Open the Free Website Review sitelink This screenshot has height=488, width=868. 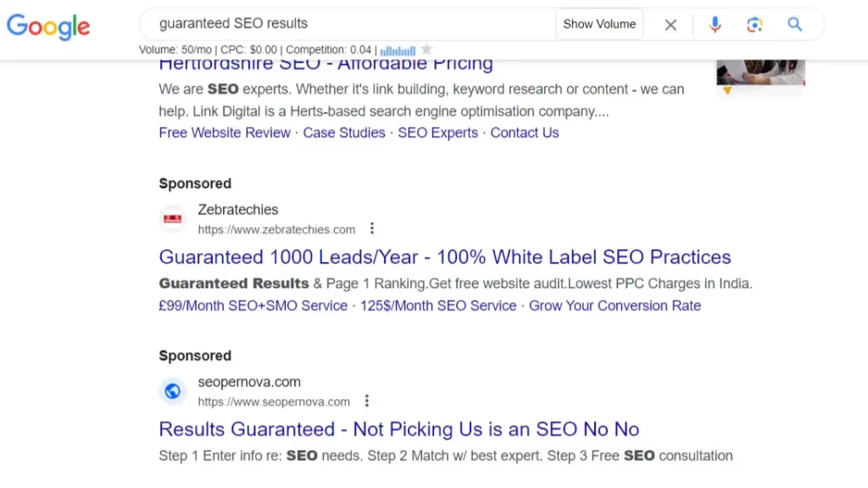225,133
